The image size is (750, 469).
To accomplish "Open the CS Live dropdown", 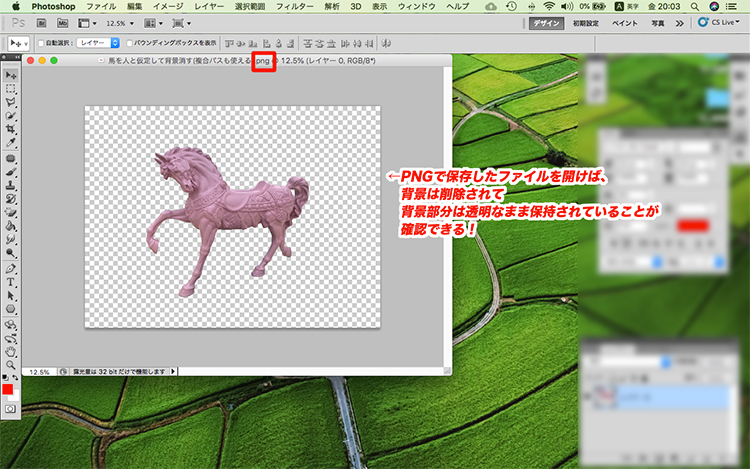I will 719,22.
